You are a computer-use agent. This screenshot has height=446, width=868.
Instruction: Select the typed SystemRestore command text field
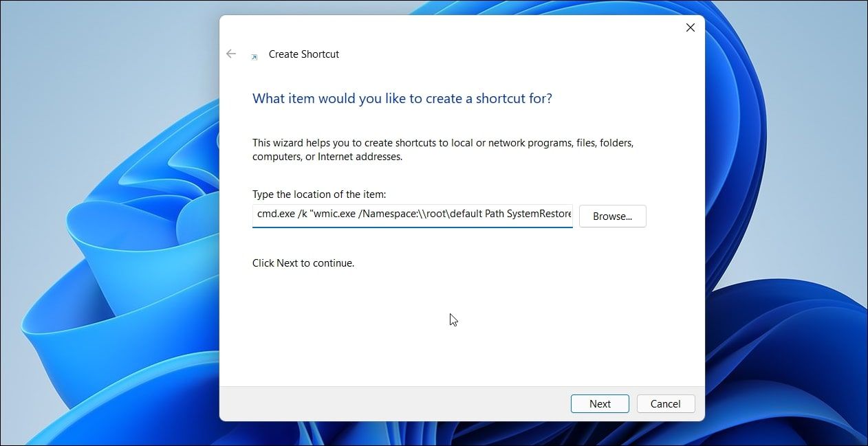point(413,214)
